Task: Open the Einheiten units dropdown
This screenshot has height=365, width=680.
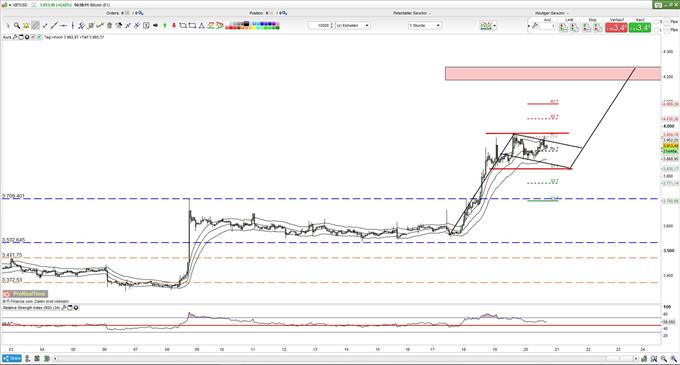Action: [x=353, y=26]
